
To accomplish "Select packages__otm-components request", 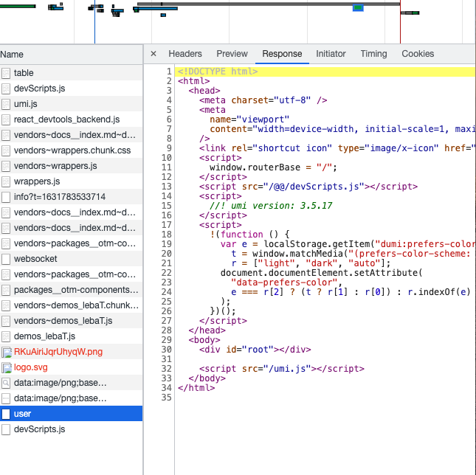I will tap(71, 289).
